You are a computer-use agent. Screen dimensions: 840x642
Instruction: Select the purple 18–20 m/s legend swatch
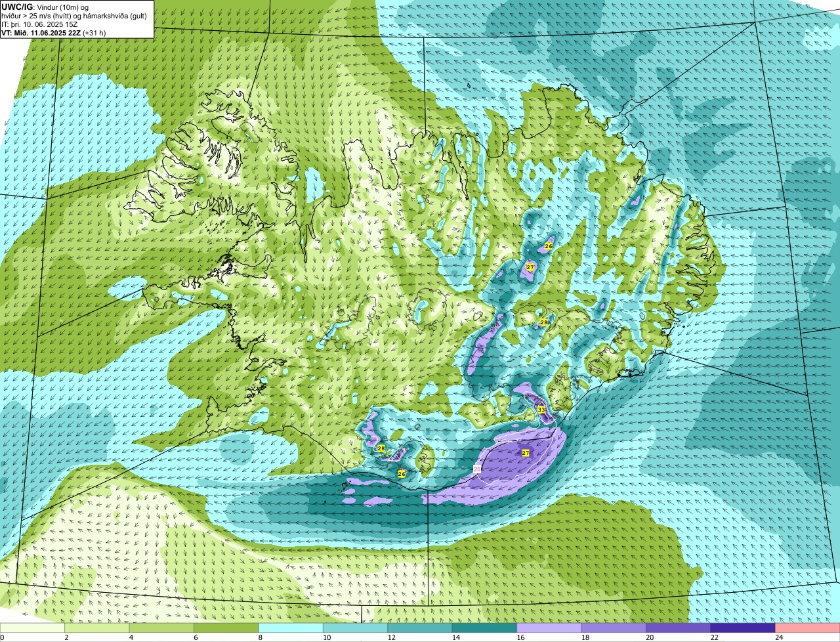[x=614, y=628]
